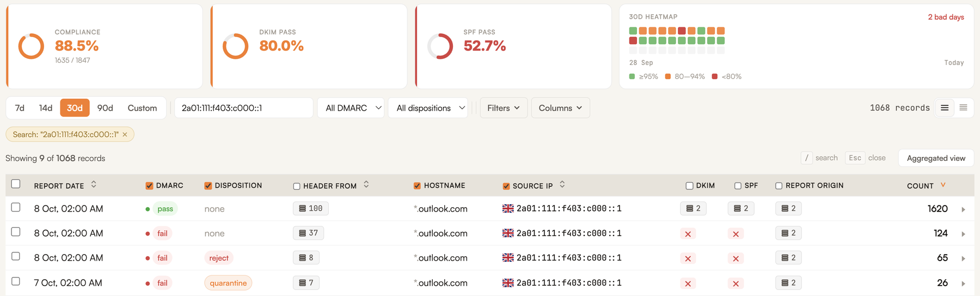Click the quarantine disposition tag
The width and height of the screenshot is (980, 296).
click(228, 283)
